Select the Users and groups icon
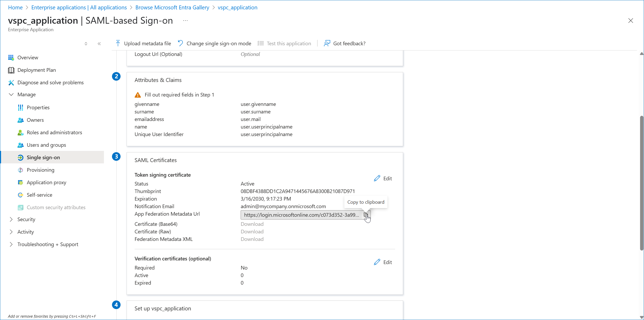Viewport: 644px width, 320px height. (x=21, y=145)
